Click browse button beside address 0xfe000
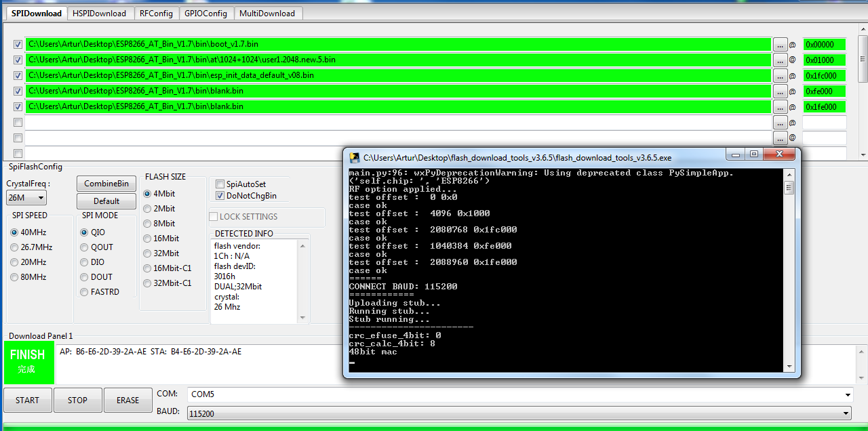868x431 pixels. click(x=780, y=91)
